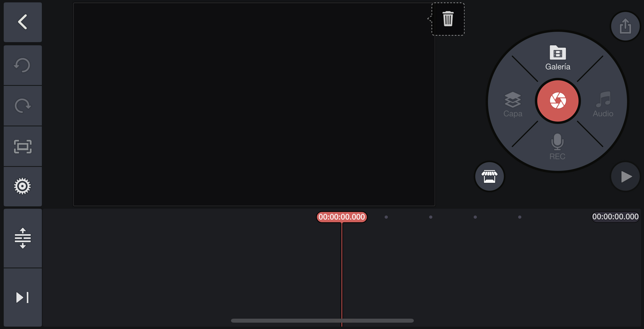The image size is (644, 329).
Task: Play the project preview
Action: (x=625, y=176)
